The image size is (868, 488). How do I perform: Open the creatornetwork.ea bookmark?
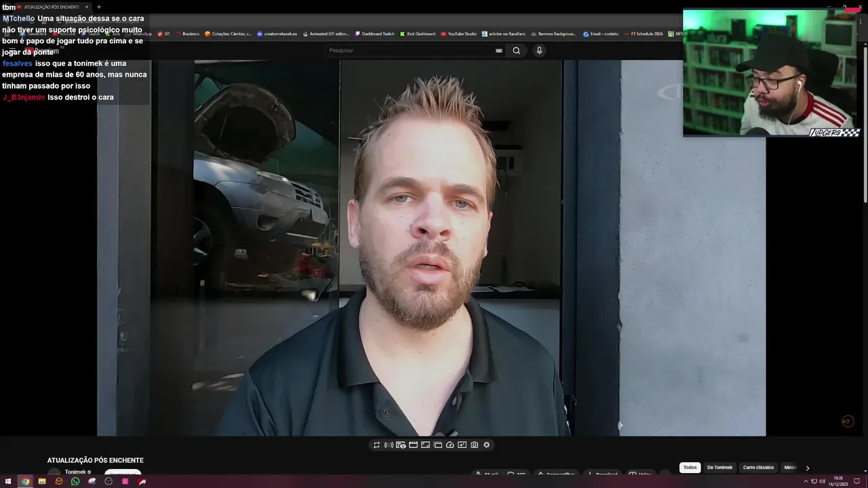[x=277, y=34]
